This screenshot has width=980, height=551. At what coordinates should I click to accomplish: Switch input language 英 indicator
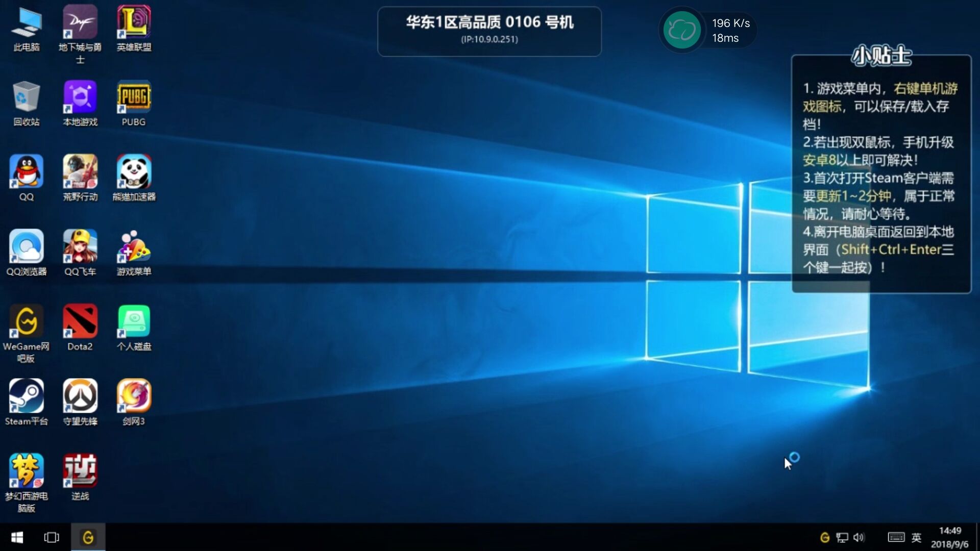pos(917,537)
